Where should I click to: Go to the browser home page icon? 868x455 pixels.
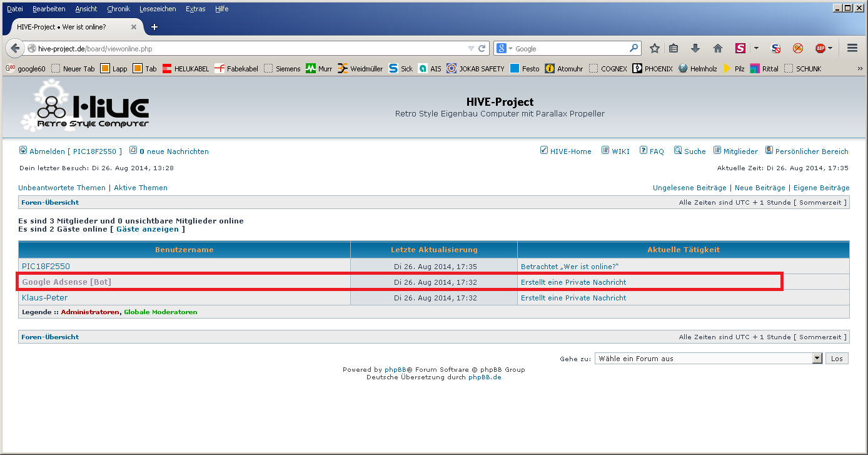pyautogui.click(x=717, y=48)
